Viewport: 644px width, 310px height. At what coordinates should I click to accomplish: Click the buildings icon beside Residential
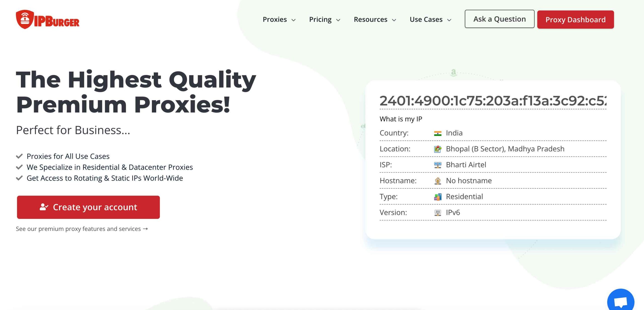(437, 197)
